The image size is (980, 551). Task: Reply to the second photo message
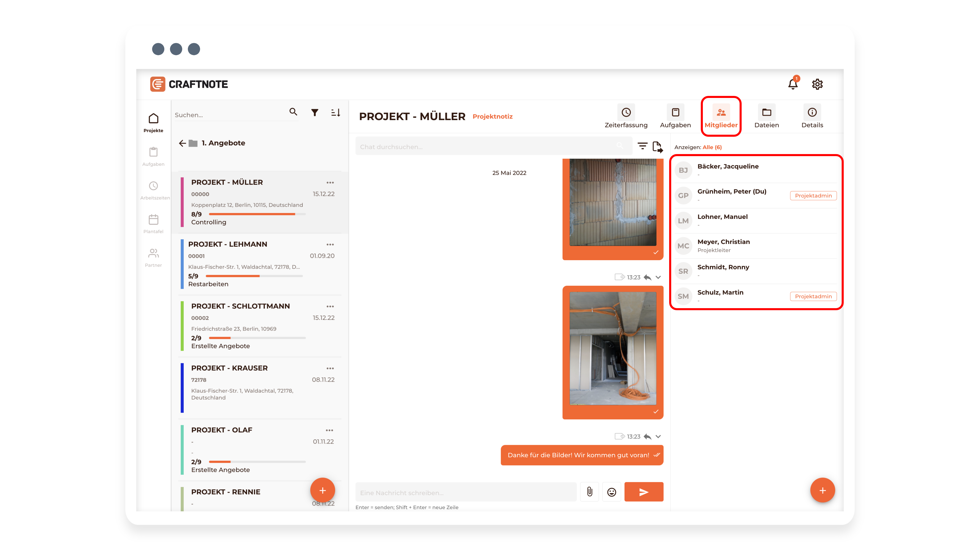tap(647, 436)
